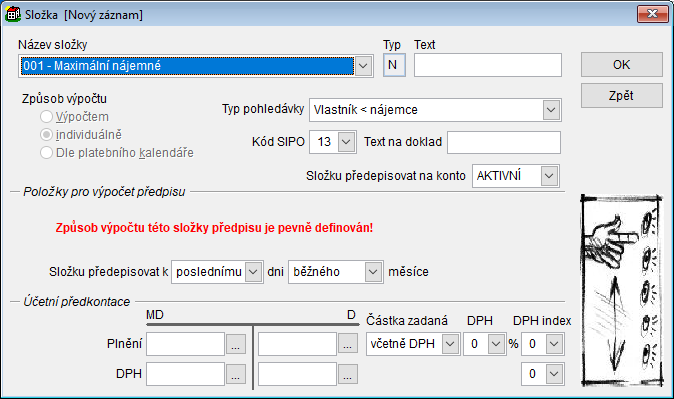
Task: Click the 'Položky pro výpočet předpisu' heading
Action: point(104,192)
